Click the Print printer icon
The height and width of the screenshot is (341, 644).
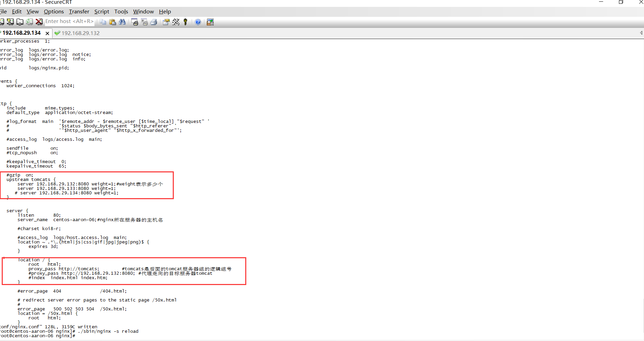tap(154, 22)
